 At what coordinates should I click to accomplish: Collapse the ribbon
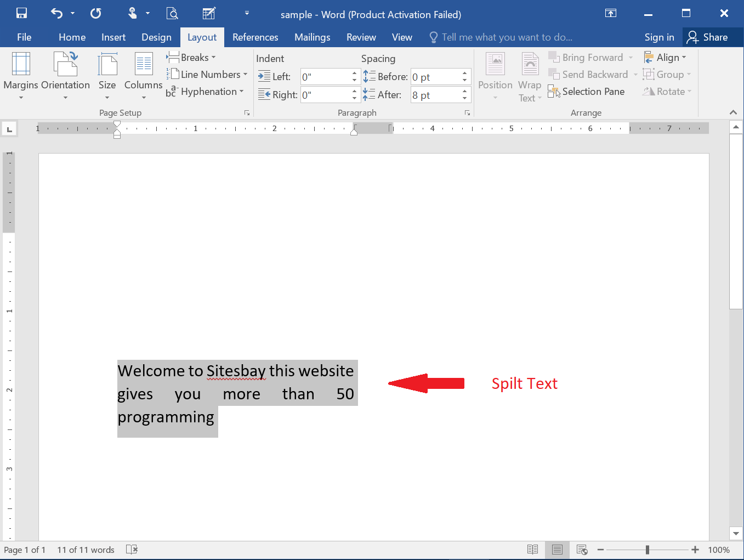click(x=733, y=112)
